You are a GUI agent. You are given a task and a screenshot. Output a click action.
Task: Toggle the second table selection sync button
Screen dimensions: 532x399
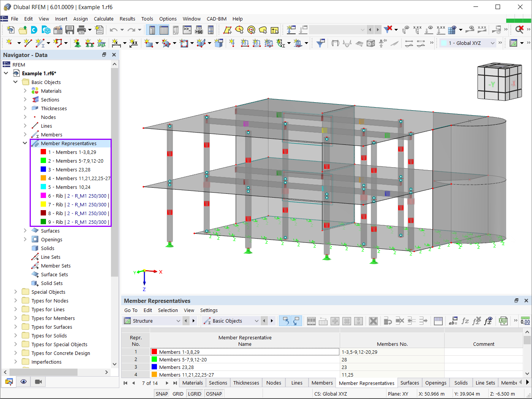pyautogui.click(x=296, y=321)
